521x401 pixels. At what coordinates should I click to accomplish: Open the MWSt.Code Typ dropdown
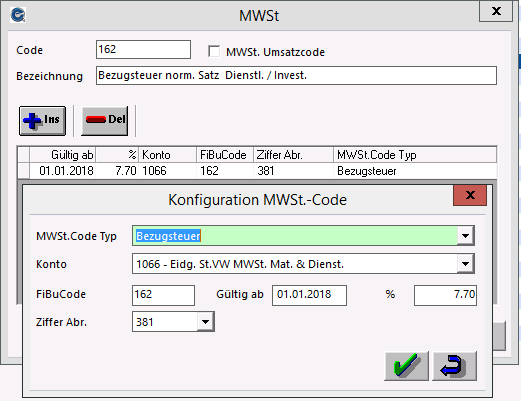466,236
